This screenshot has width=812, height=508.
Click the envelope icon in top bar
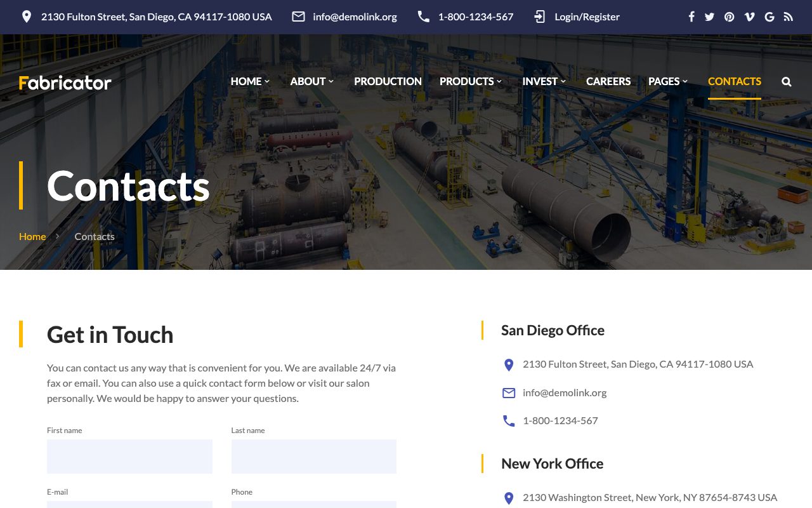coord(298,17)
